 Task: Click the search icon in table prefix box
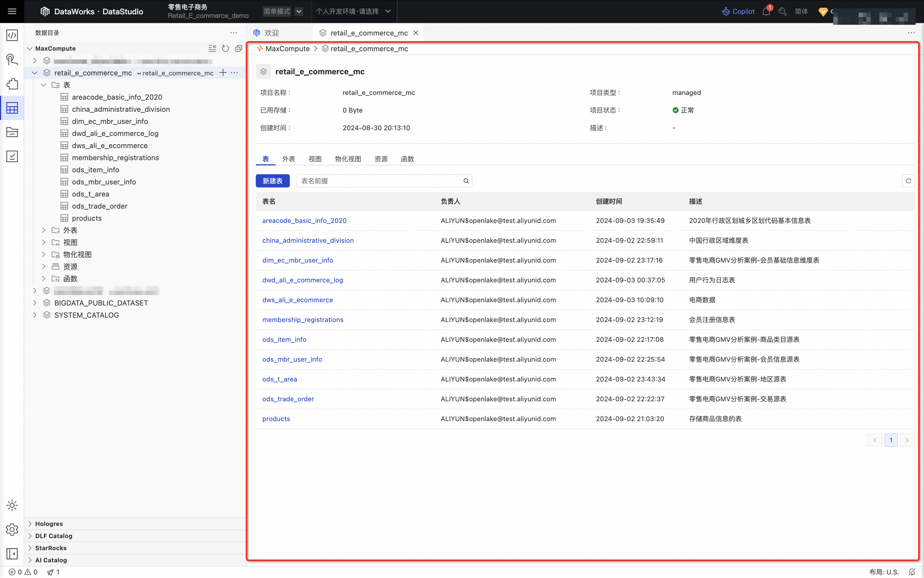[466, 181]
